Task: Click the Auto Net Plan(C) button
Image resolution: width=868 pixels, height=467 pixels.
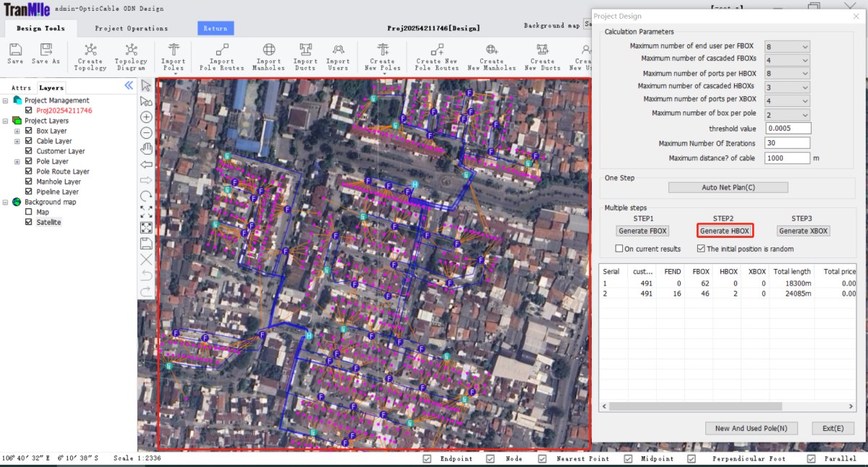Action: tap(728, 187)
